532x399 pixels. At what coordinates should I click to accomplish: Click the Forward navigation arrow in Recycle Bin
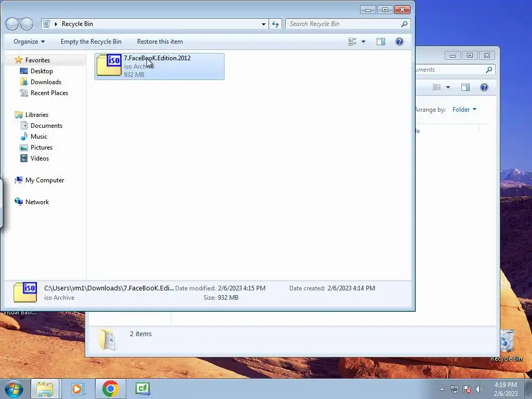(x=26, y=24)
